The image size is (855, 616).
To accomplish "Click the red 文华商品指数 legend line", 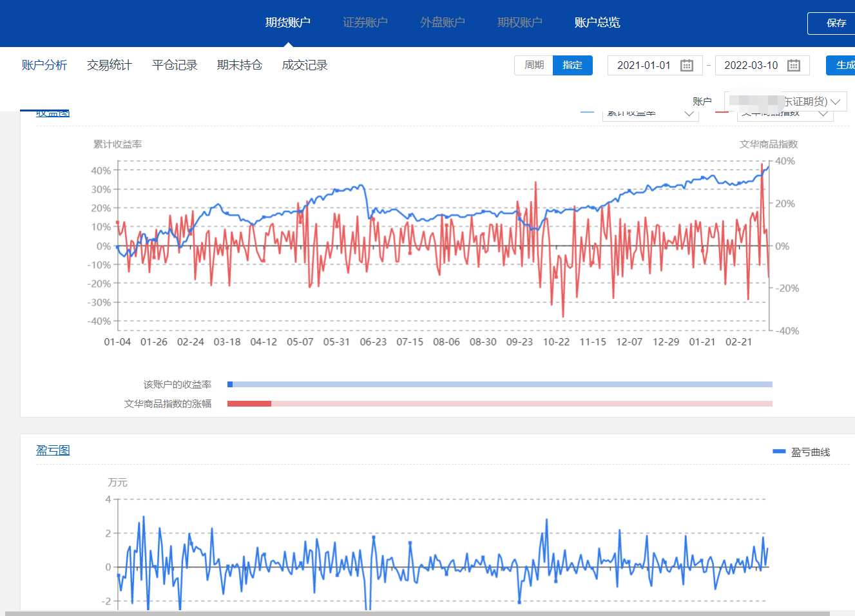I will point(722,113).
